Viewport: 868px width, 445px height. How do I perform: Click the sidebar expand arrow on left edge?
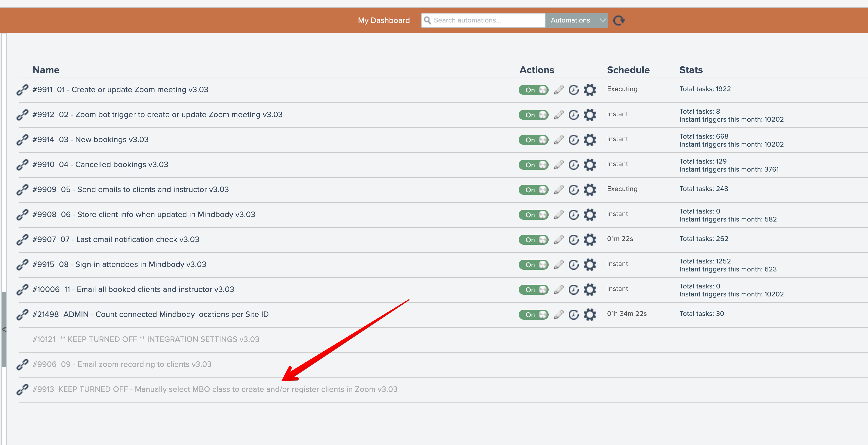pos(4,329)
